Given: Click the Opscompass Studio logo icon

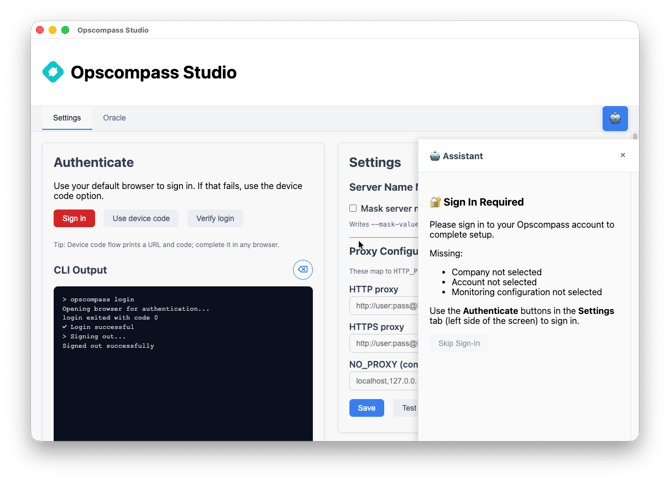Looking at the screenshot, I should tap(53, 72).
